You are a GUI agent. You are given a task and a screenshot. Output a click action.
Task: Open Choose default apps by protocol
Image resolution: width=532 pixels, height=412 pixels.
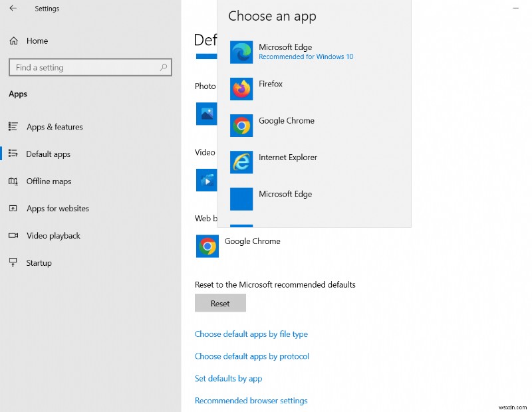(x=251, y=356)
